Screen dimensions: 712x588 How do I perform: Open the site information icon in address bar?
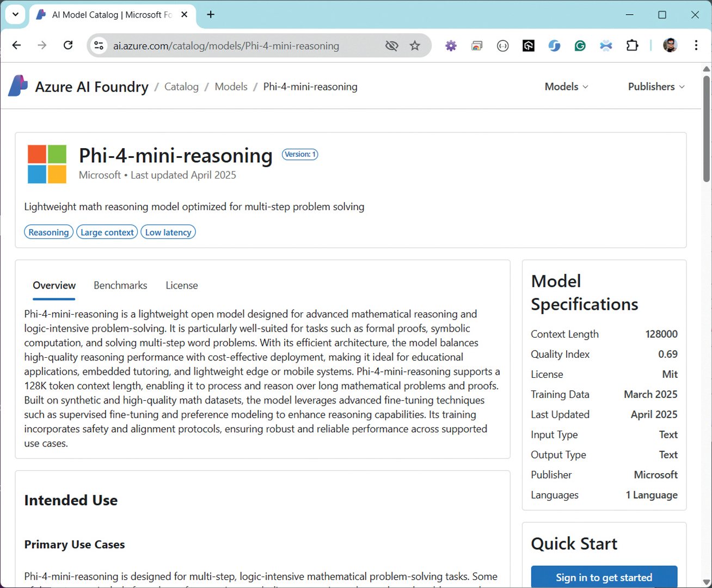[x=99, y=46]
